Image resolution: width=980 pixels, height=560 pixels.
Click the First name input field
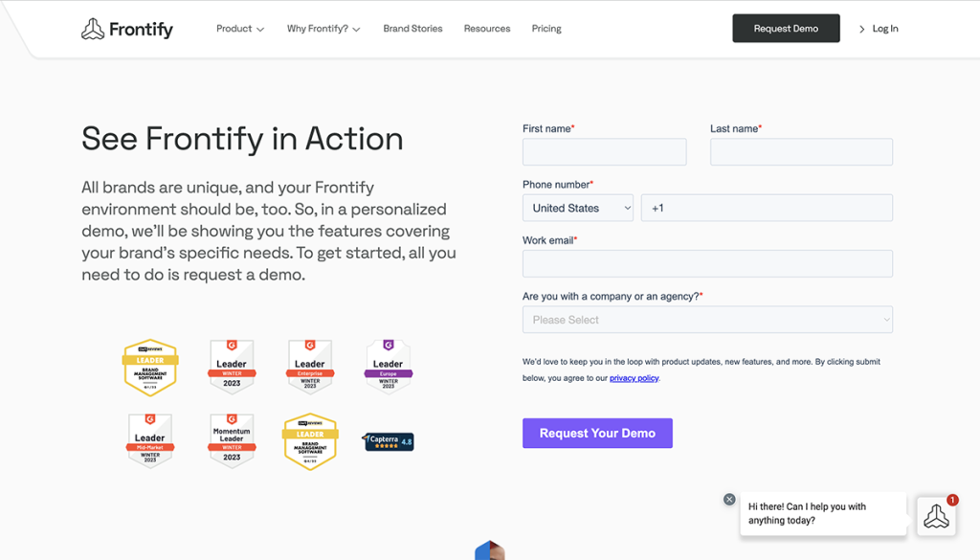point(604,151)
